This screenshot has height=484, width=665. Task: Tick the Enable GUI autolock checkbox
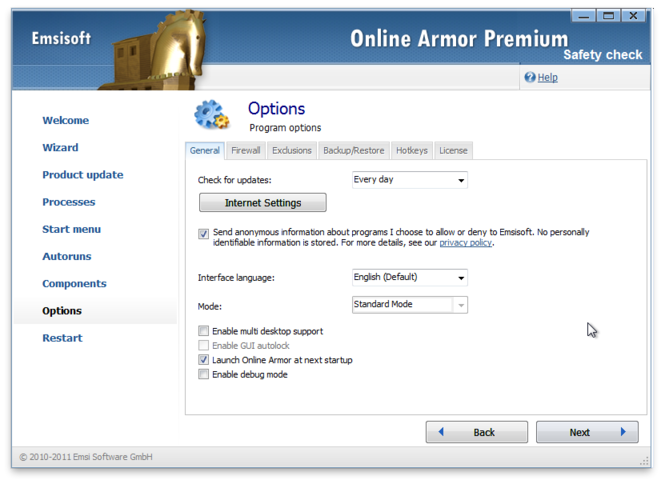click(204, 345)
